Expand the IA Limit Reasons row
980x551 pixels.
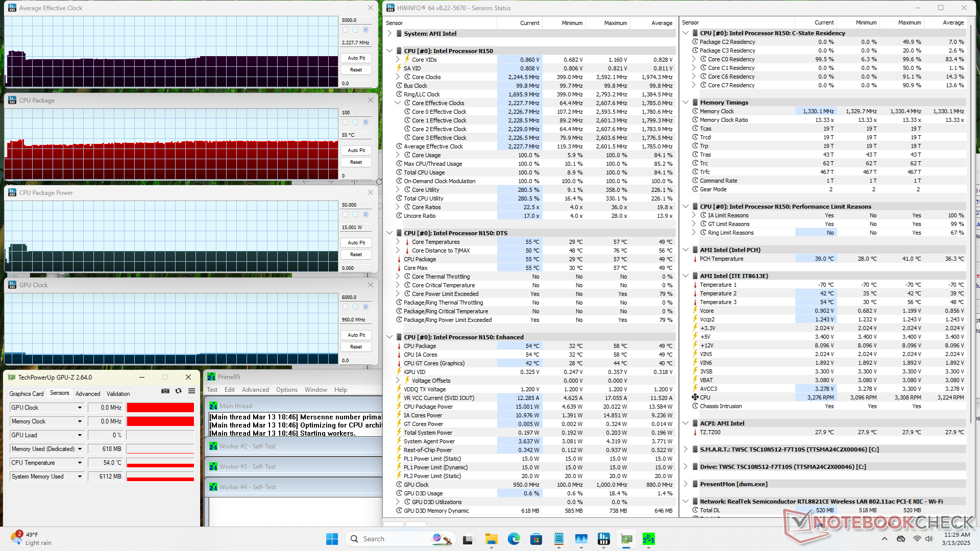tap(694, 215)
